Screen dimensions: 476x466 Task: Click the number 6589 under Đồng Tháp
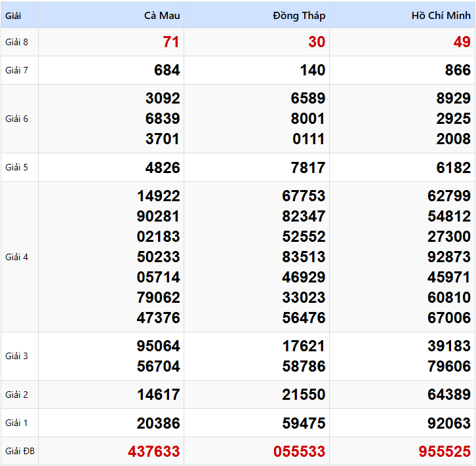(x=308, y=98)
